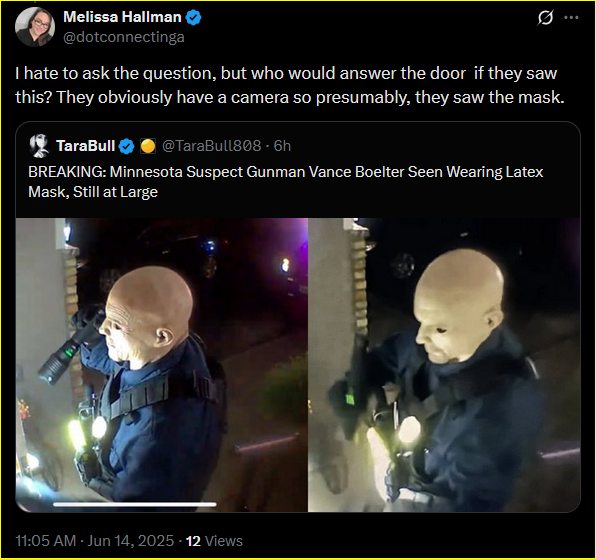Viewport: 596px width, 559px height.
Task: Click TaraBull's blue verified checkmark
Action: (127, 146)
